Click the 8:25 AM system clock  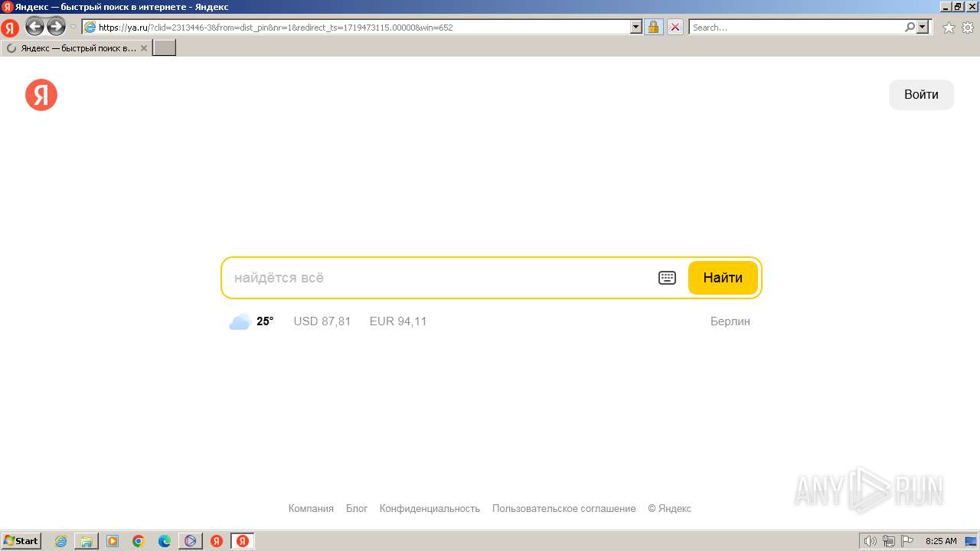(x=941, y=541)
